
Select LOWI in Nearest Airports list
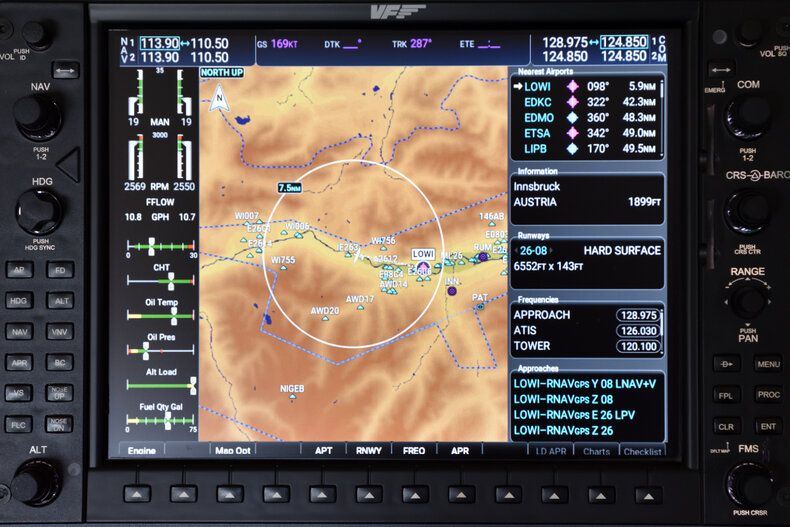[x=537, y=87]
